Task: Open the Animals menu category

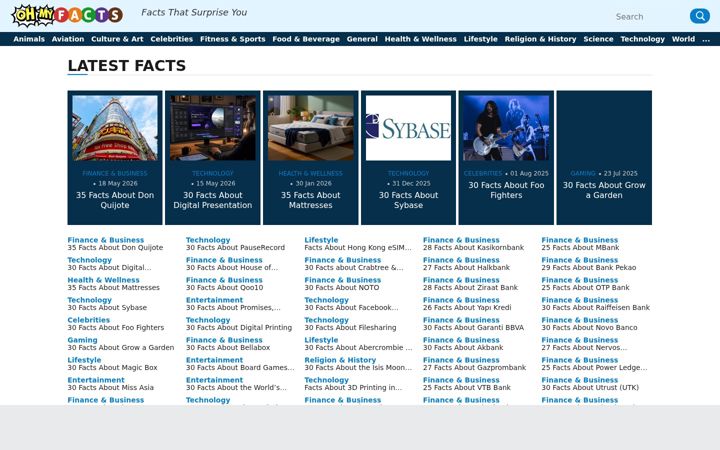Action: tap(29, 39)
